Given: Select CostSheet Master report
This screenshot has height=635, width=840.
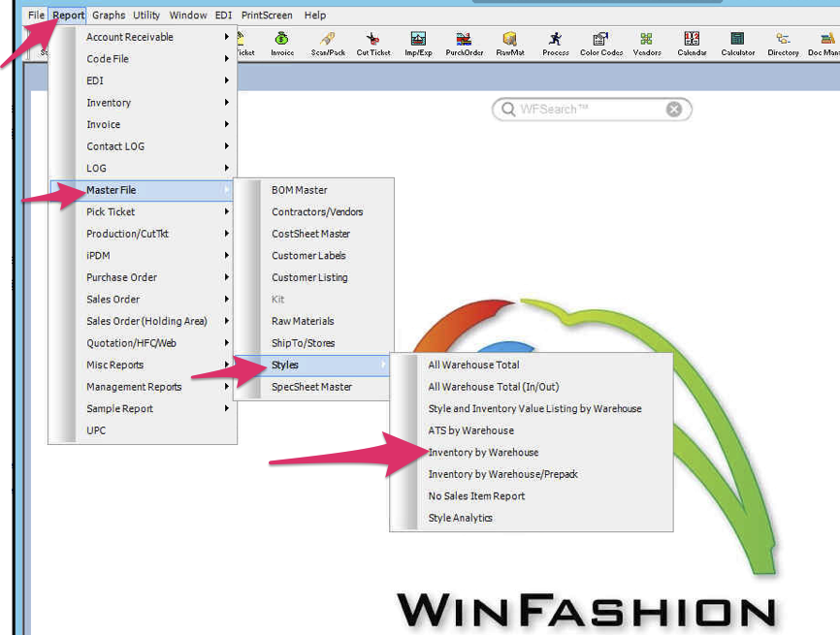Looking at the screenshot, I should [313, 234].
